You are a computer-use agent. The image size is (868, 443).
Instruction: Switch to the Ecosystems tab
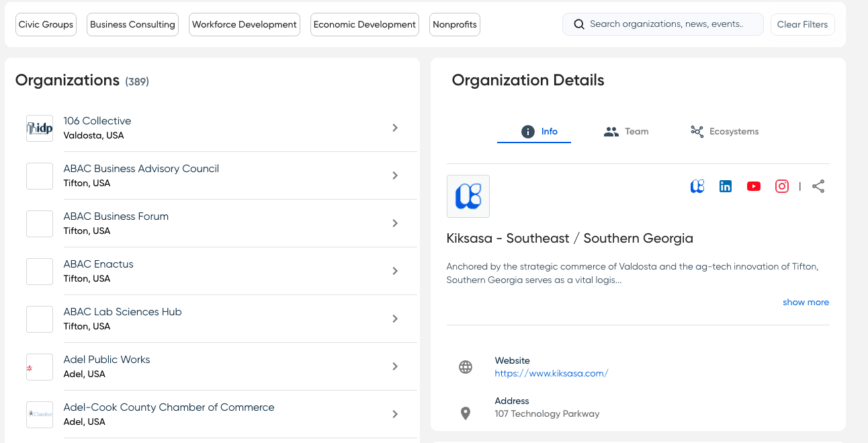724,132
